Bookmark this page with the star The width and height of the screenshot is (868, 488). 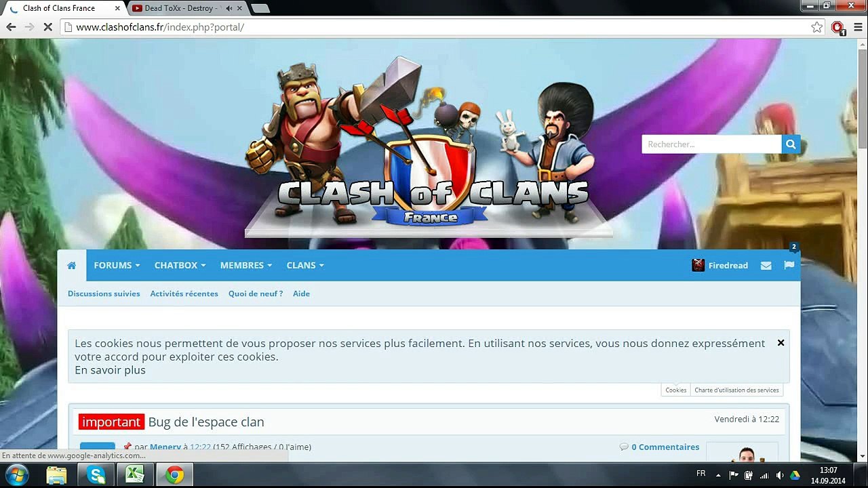817,27
